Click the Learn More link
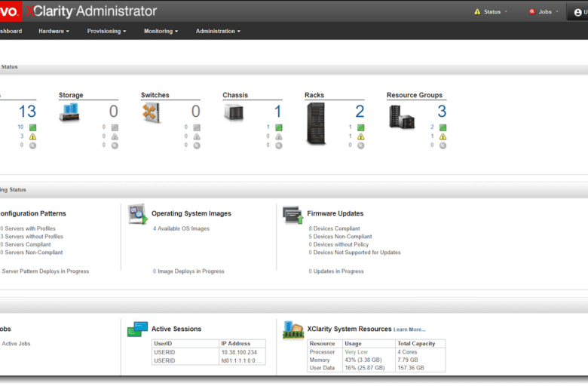 [409, 329]
